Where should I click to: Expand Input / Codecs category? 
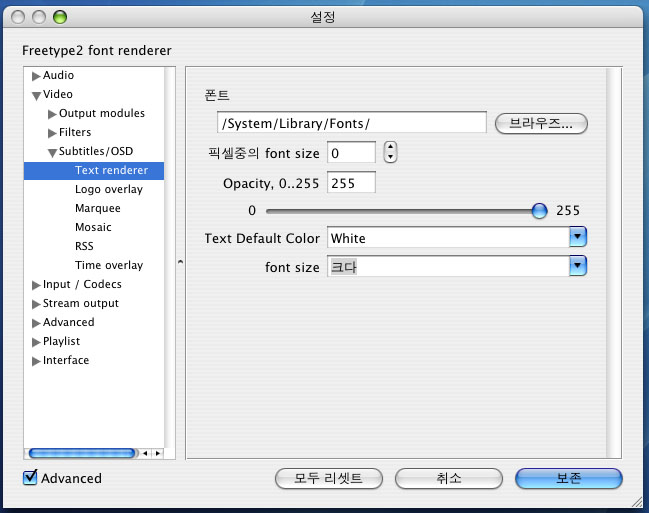coord(36,285)
